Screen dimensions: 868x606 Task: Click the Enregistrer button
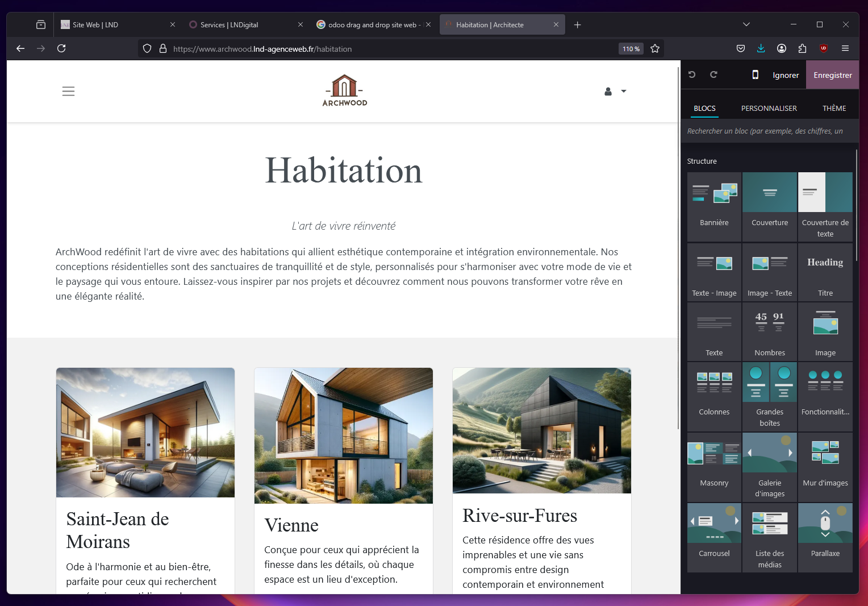pos(832,75)
